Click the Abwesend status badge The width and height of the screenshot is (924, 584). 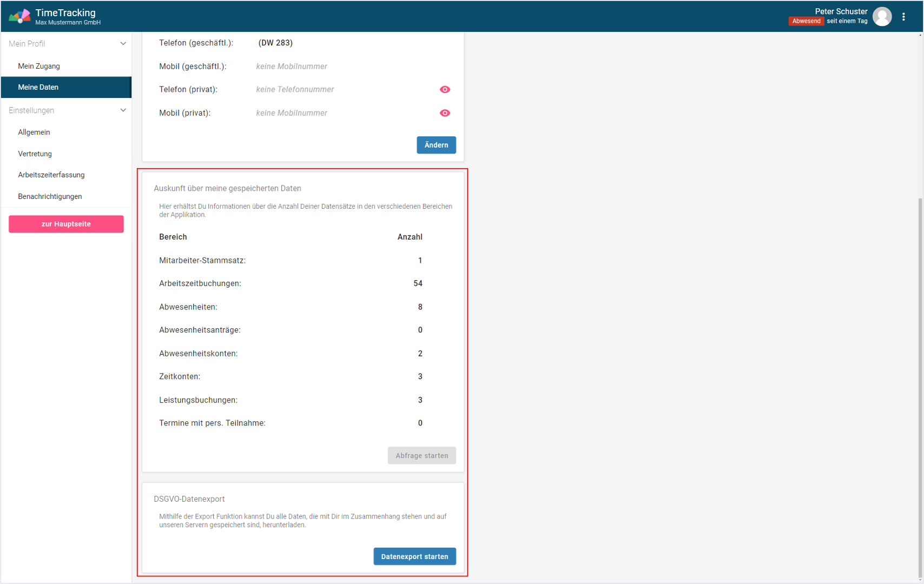806,21
